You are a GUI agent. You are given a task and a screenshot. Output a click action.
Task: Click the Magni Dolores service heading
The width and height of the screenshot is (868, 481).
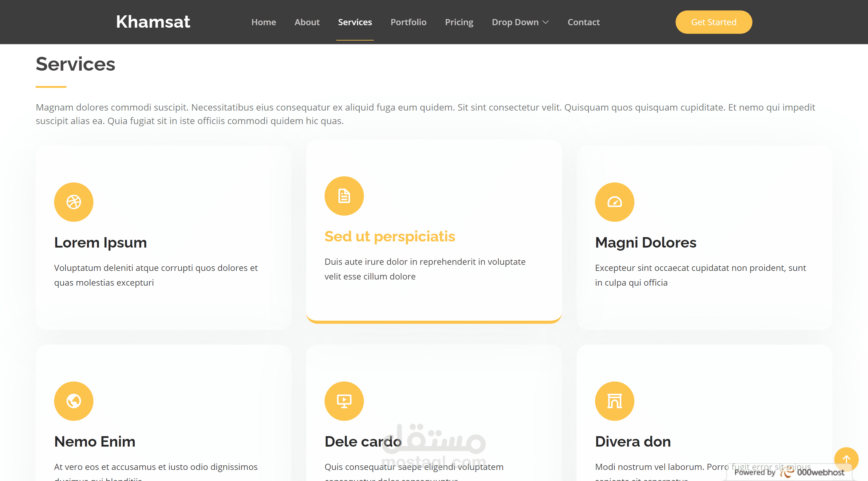click(645, 243)
